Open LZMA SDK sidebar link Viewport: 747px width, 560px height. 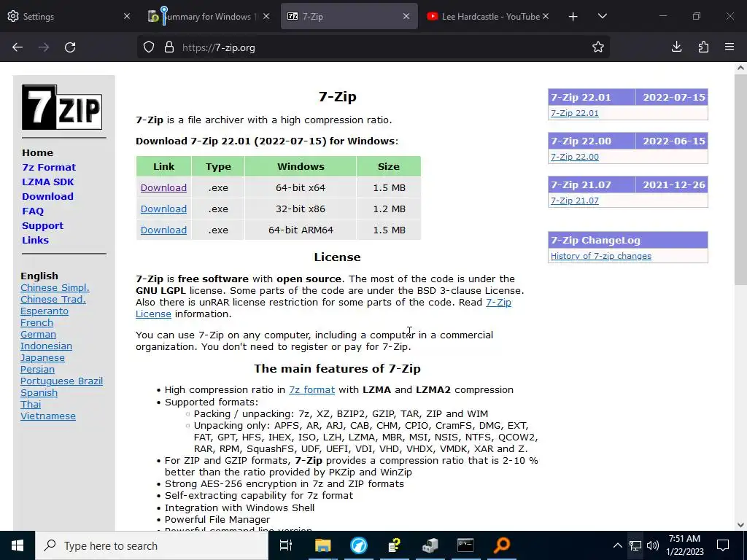pos(47,182)
